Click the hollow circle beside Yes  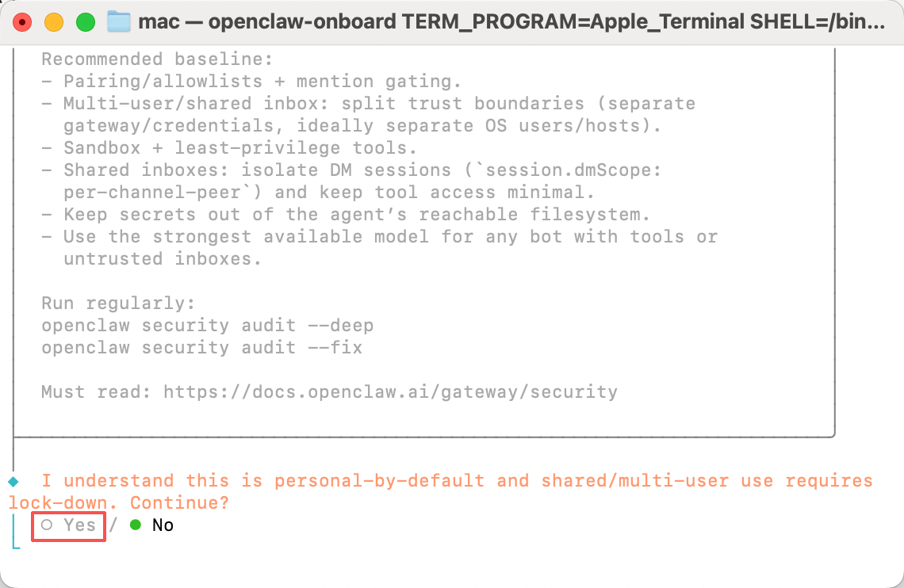[x=47, y=525]
